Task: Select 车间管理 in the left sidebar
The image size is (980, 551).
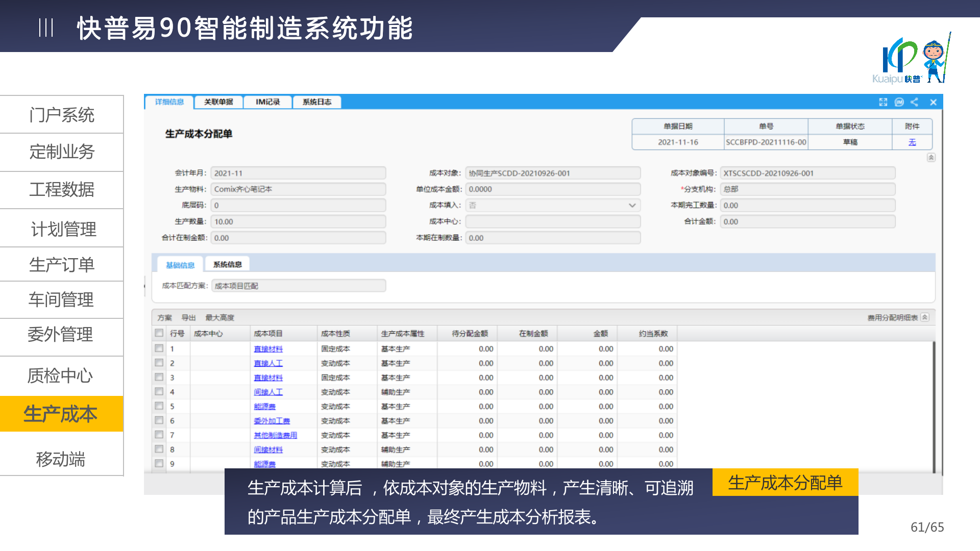Action: click(x=61, y=299)
